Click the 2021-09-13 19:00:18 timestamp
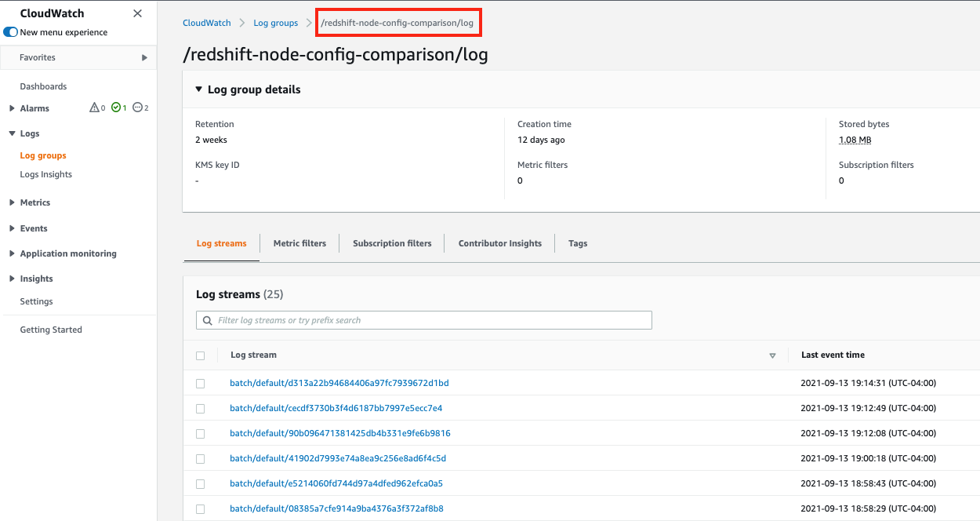The width and height of the screenshot is (980, 521). 868,458
